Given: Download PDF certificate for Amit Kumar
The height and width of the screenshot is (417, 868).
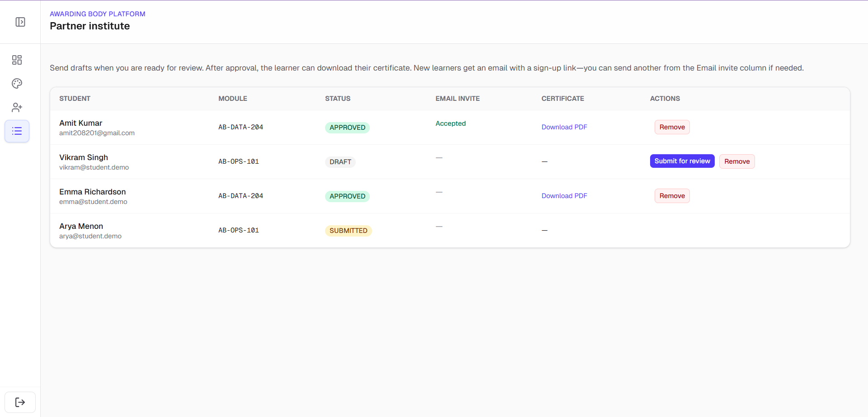Looking at the screenshot, I should pos(564,127).
